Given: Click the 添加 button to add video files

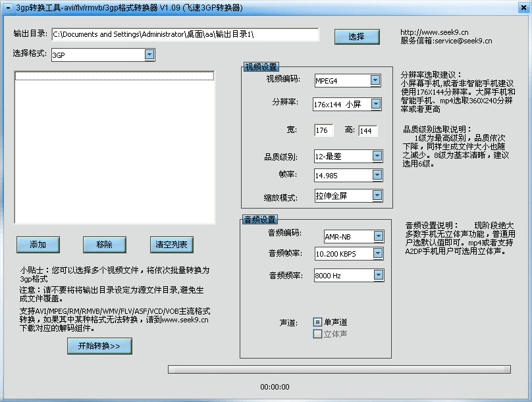Looking at the screenshot, I should tap(38, 244).
